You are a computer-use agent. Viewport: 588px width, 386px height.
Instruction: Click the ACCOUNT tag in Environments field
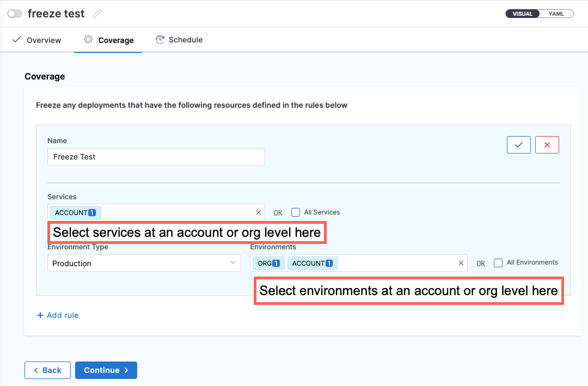[312, 264]
